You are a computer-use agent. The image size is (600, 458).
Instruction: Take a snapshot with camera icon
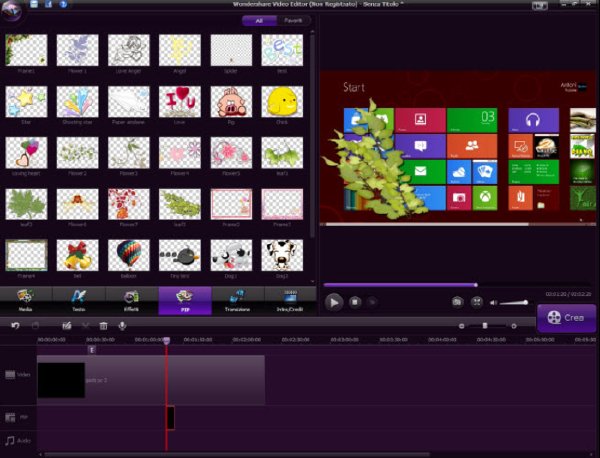(x=457, y=302)
